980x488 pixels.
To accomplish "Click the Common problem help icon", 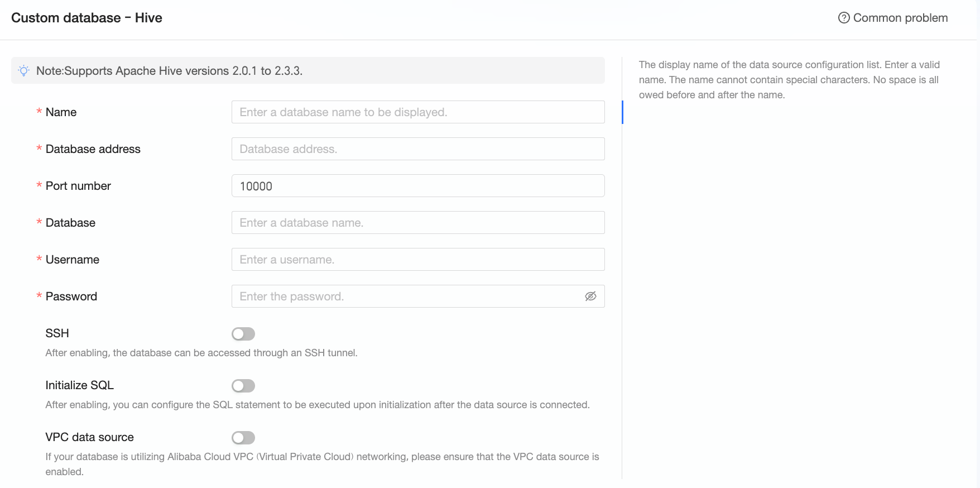I will tap(843, 18).
